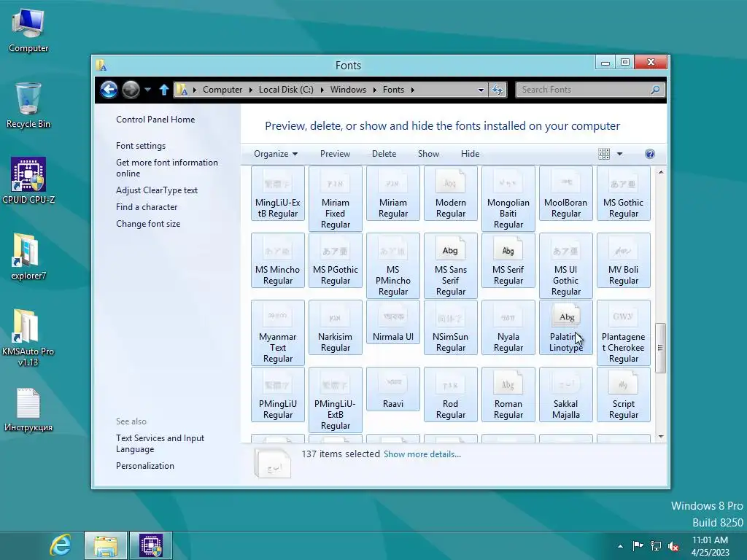Open the Organize menu
Viewport: 747px width, 560px height.
pos(276,154)
